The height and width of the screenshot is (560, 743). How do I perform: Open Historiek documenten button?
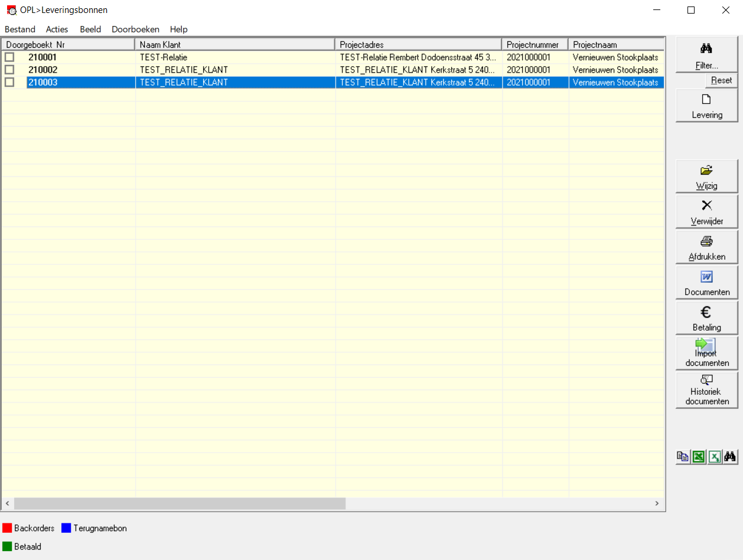coord(706,390)
